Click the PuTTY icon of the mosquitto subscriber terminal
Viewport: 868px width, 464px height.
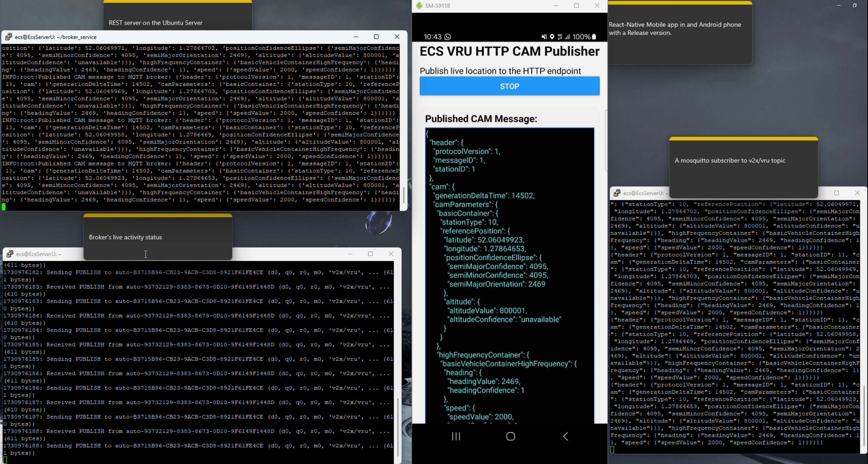(617, 193)
